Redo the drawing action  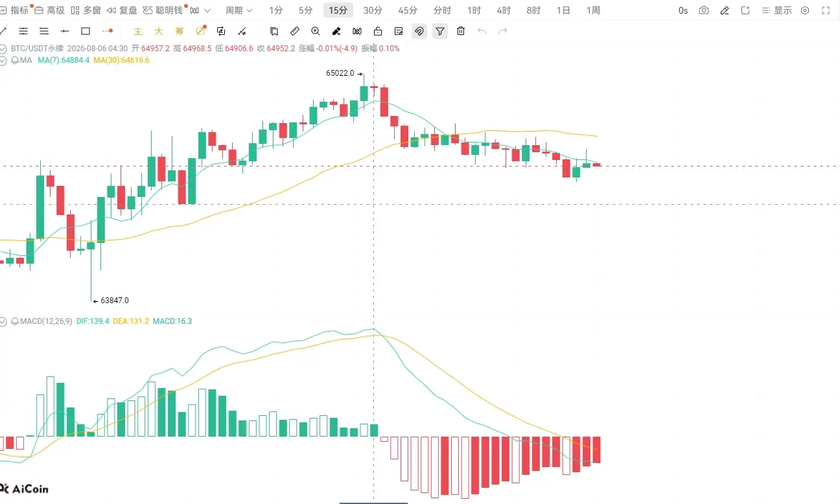502,31
